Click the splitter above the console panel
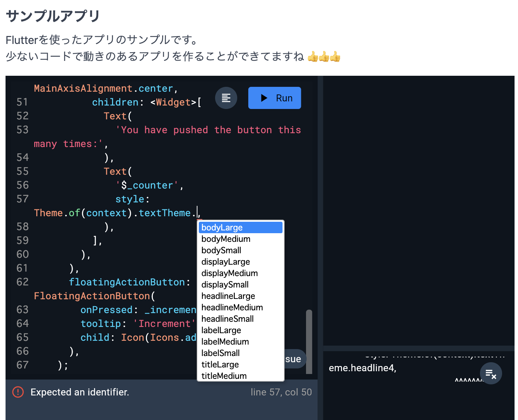The width and height of the screenshot is (518, 420). click(419, 348)
